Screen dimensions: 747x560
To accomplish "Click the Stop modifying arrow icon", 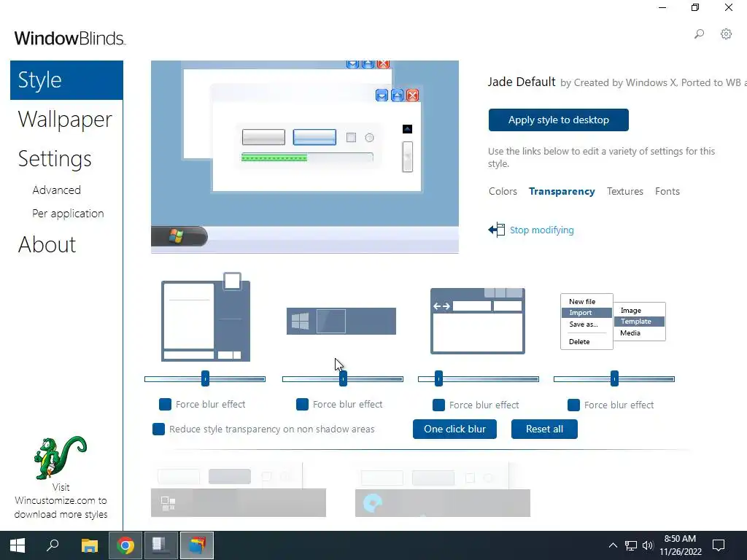I will click(x=496, y=230).
